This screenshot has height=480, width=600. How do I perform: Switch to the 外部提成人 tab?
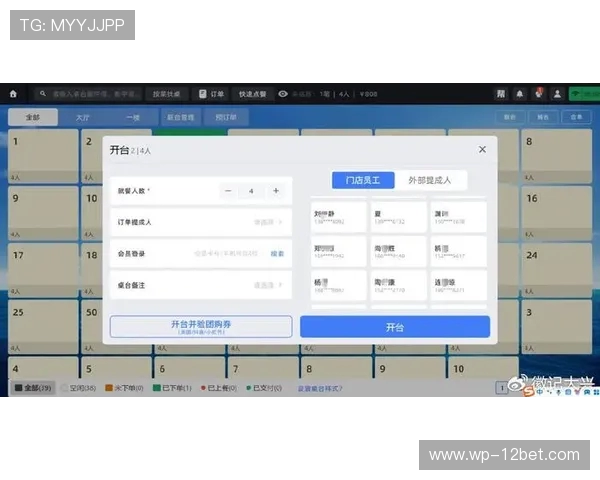(430, 180)
